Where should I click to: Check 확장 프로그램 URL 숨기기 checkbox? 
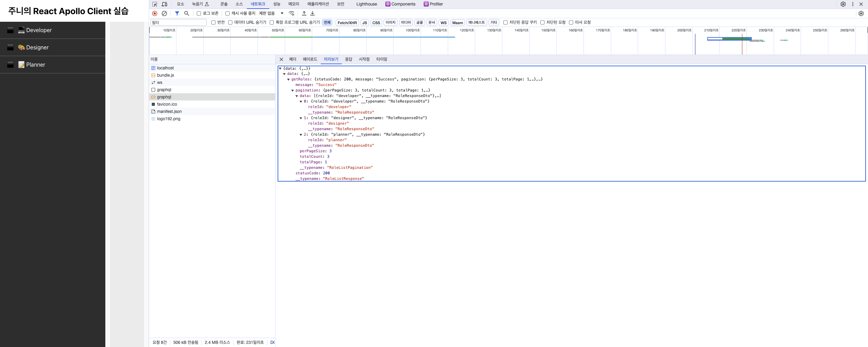[272, 22]
